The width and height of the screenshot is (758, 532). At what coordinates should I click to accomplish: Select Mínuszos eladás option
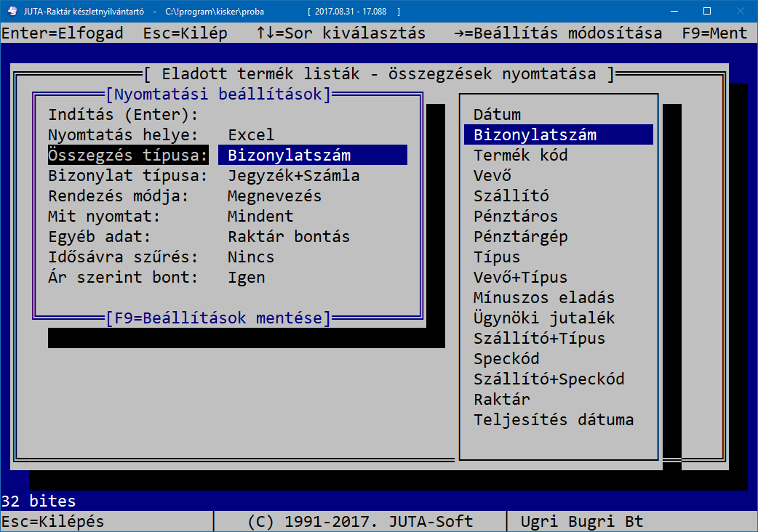(x=543, y=298)
